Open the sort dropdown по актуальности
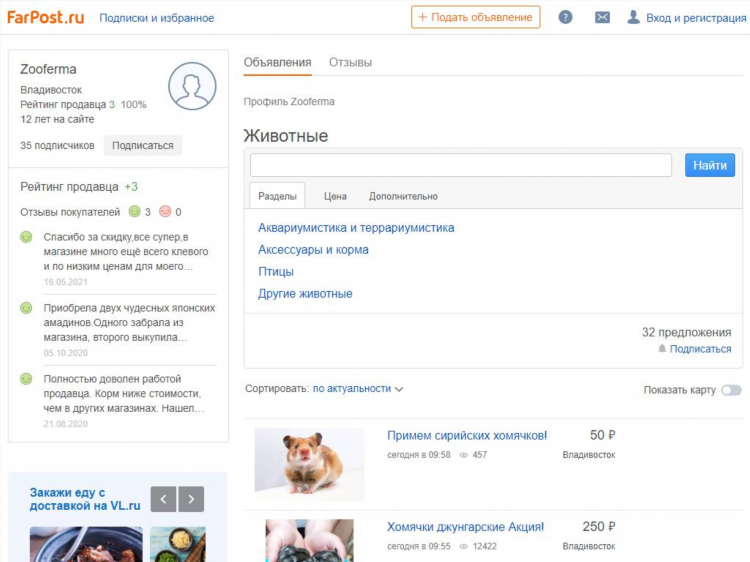The width and height of the screenshot is (750, 562). pyautogui.click(x=358, y=389)
